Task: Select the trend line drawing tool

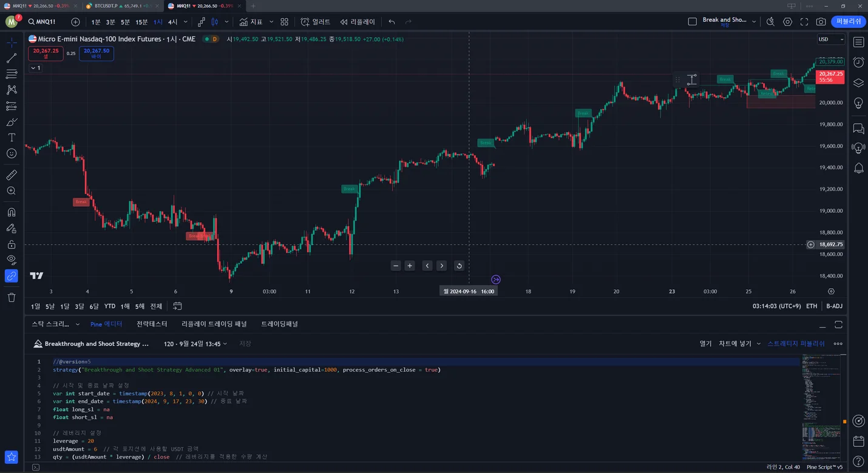Action: click(x=12, y=58)
